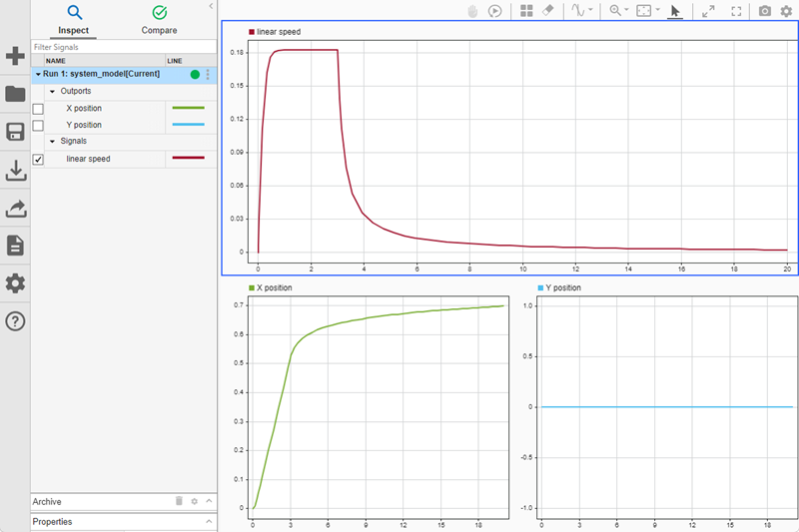The image size is (799, 532).
Task: Take a plot snapshot with camera icon
Action: pyautogui.click(x=765, y=11)
